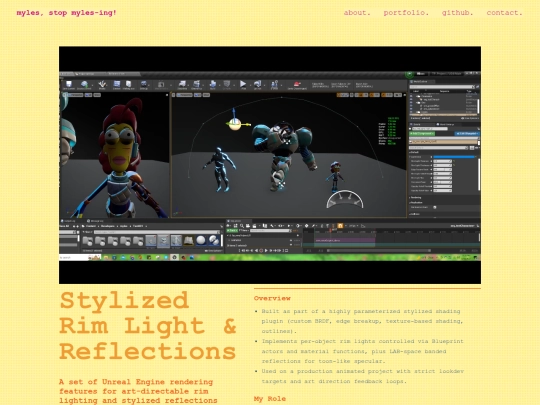Click the Cinematics clapperboard icon in toolbar
The image size is (540, 405).
pyautogui.click(x=197, y=84)
